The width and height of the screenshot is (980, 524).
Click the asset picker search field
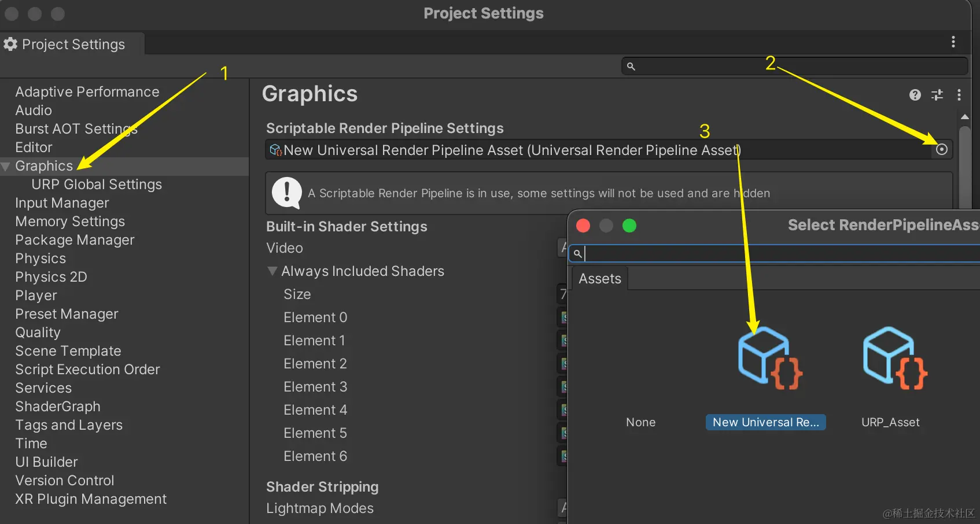pyautogui.click(x=775, y=253)
